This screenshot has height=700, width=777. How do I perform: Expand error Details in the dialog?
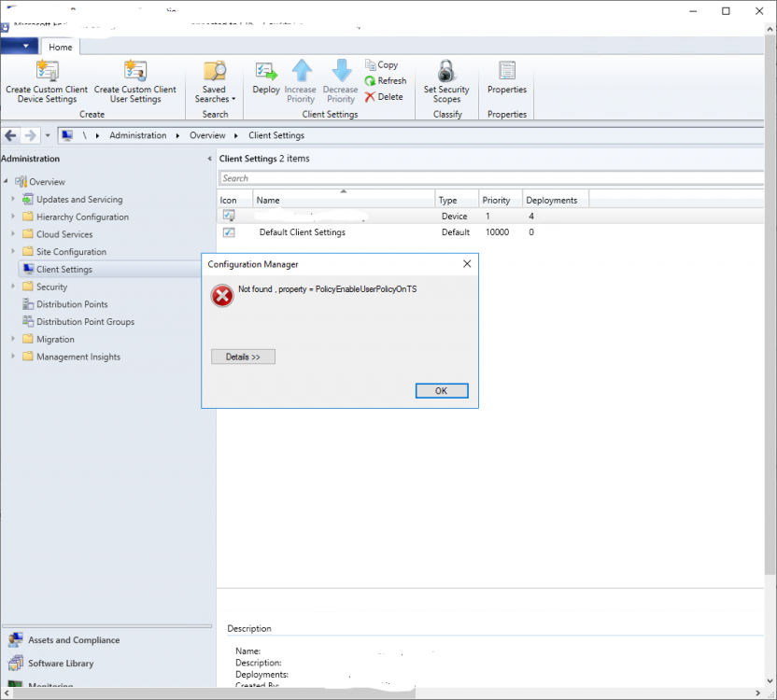[x=243, y=357]
